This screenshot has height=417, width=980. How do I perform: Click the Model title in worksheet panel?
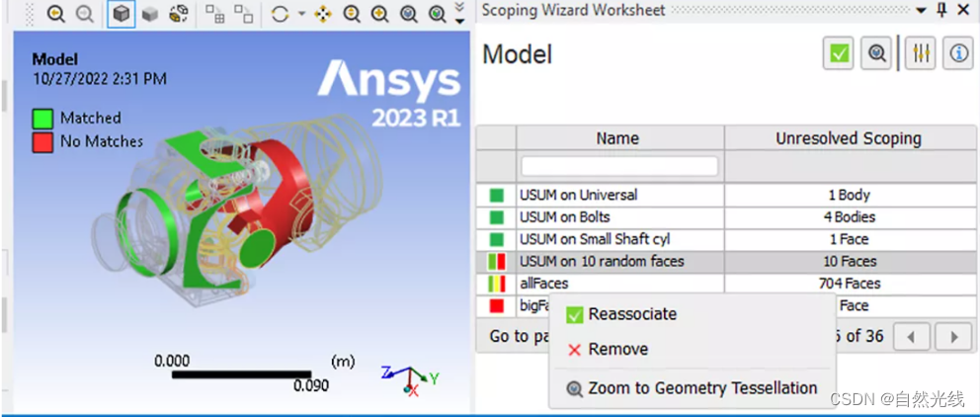click(x=518, y=55)
